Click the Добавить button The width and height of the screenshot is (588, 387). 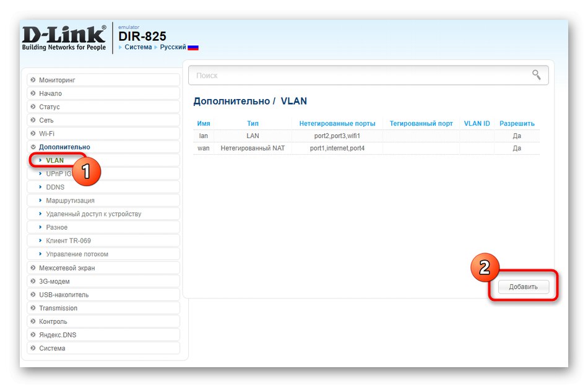(x=523, y=287)
